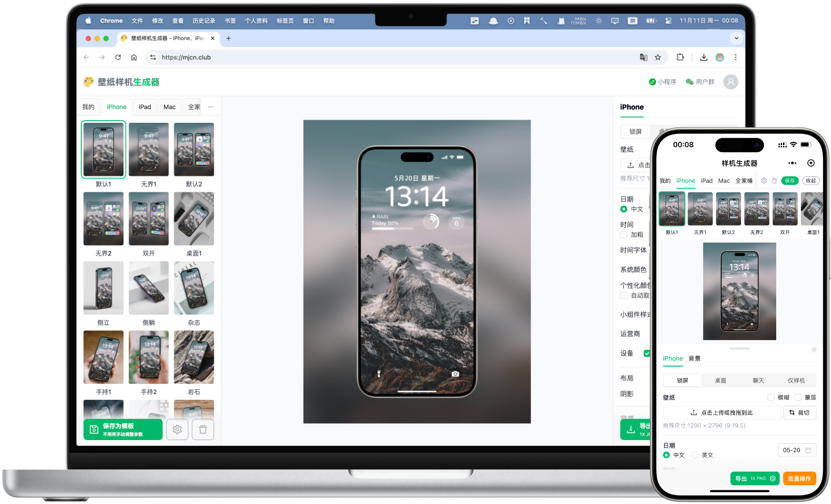
Task: Click the orange 批量操作 button
Action: 799,478
